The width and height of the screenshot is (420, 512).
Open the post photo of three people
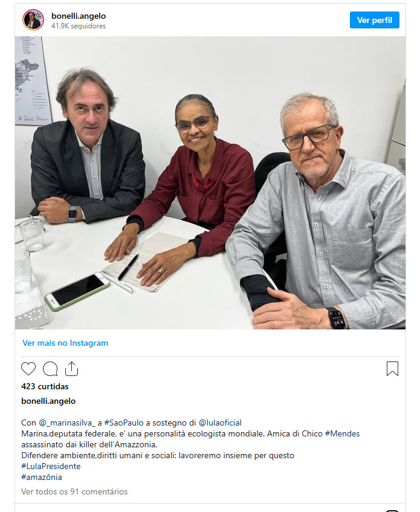210,183
